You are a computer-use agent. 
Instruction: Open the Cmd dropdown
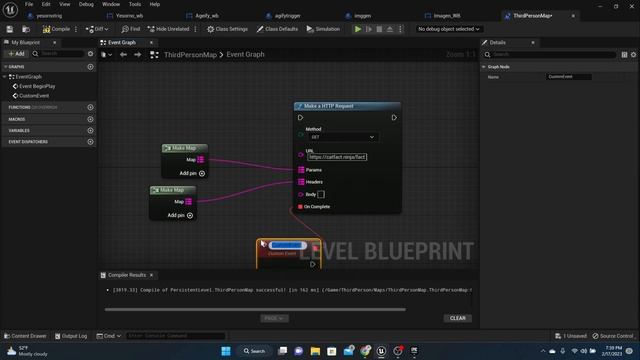109,336
